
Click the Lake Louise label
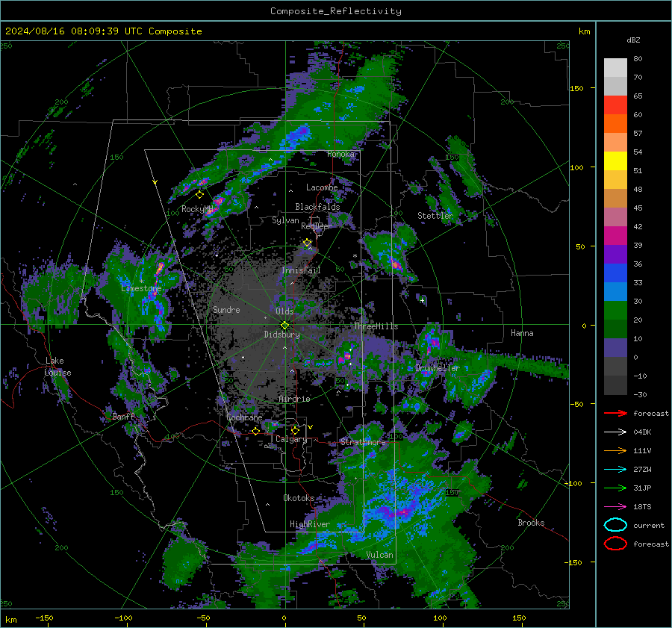(57, 367)
